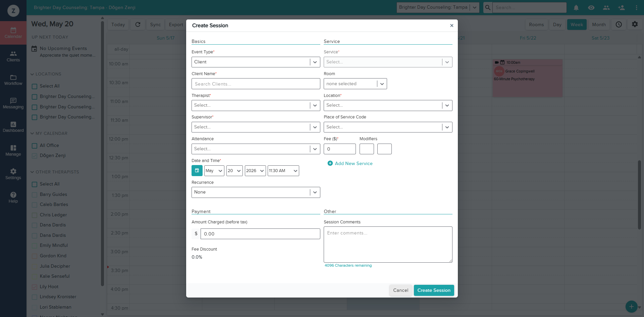Check the All Office calendar checkbox
644x317 pixels.
coord(35,146)
